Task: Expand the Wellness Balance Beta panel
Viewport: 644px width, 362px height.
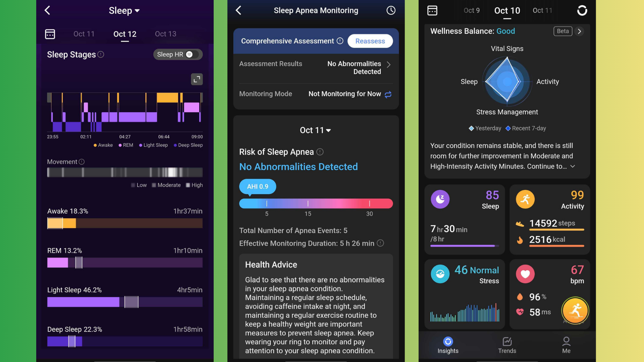Action: 580,32
